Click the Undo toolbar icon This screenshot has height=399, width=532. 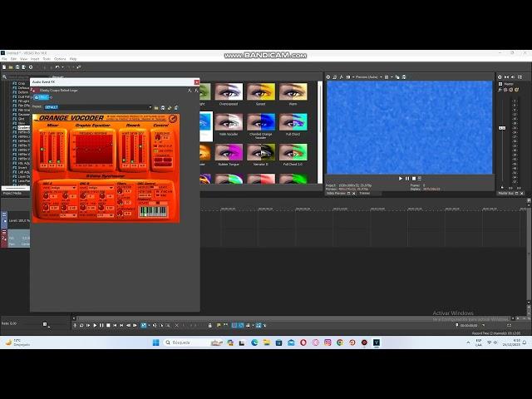click(57, 67)
